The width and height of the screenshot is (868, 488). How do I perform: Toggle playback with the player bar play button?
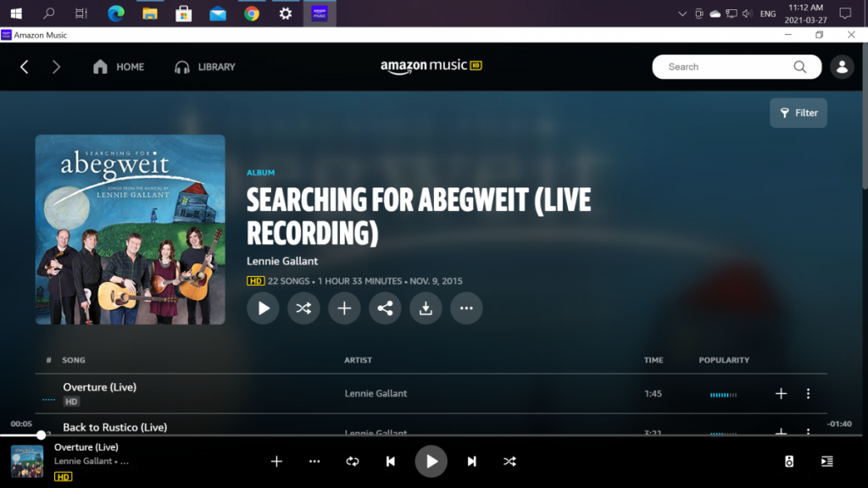click(431, 462)
